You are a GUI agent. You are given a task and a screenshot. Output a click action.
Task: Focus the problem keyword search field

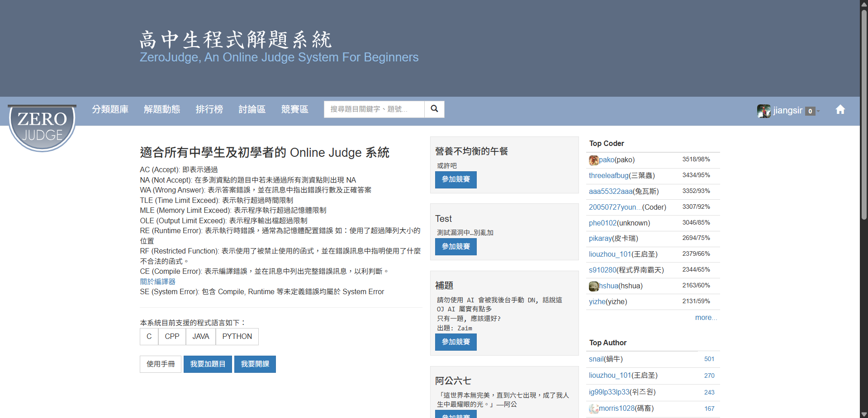(374, 109)
